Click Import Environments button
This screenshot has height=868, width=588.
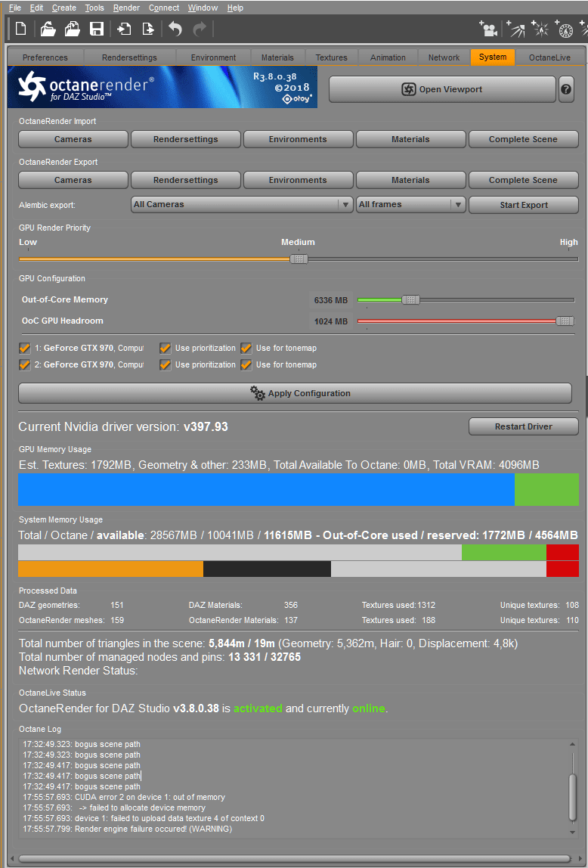[298, 139]
